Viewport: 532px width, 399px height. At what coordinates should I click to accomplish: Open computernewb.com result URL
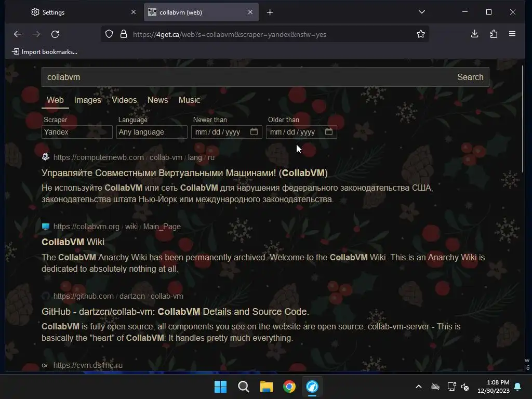coord(134,157)
